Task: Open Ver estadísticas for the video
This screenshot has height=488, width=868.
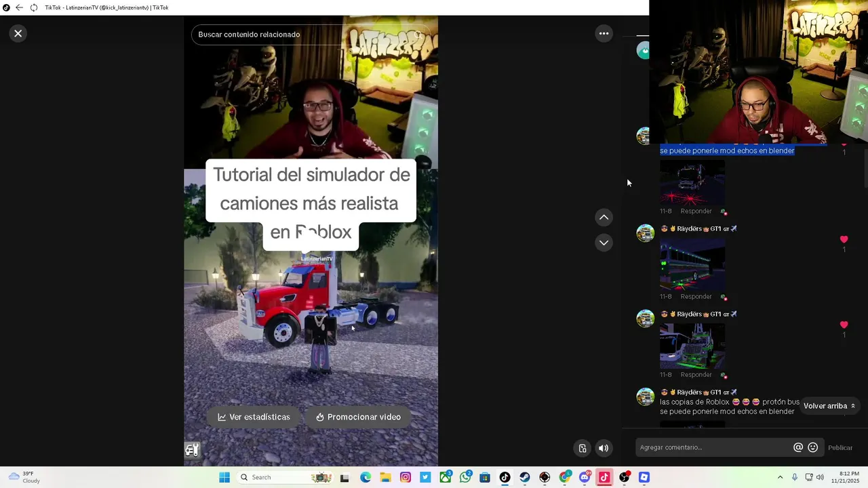Action: pyautogui.click(x=254, y=417)
